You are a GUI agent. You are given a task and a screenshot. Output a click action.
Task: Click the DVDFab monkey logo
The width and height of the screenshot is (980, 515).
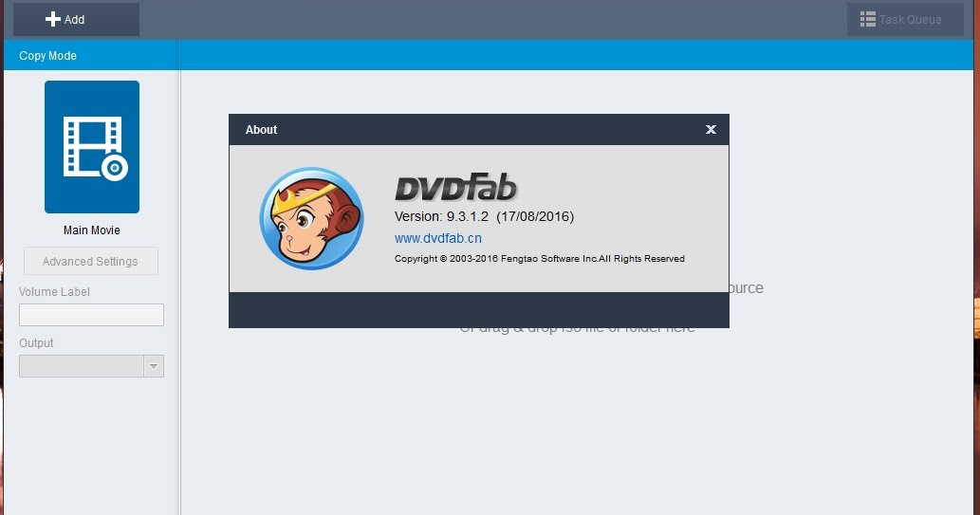(x=311, y=218)
